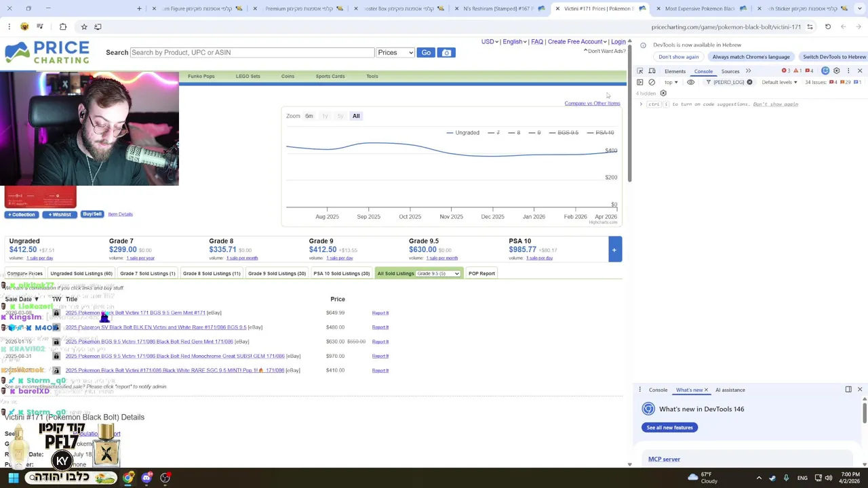Toggle device toolbar icon in DevTools

[652, 71]
